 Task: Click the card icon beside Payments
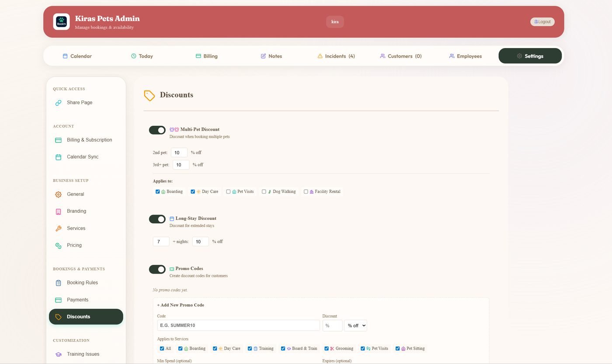(x=58, y=300)
